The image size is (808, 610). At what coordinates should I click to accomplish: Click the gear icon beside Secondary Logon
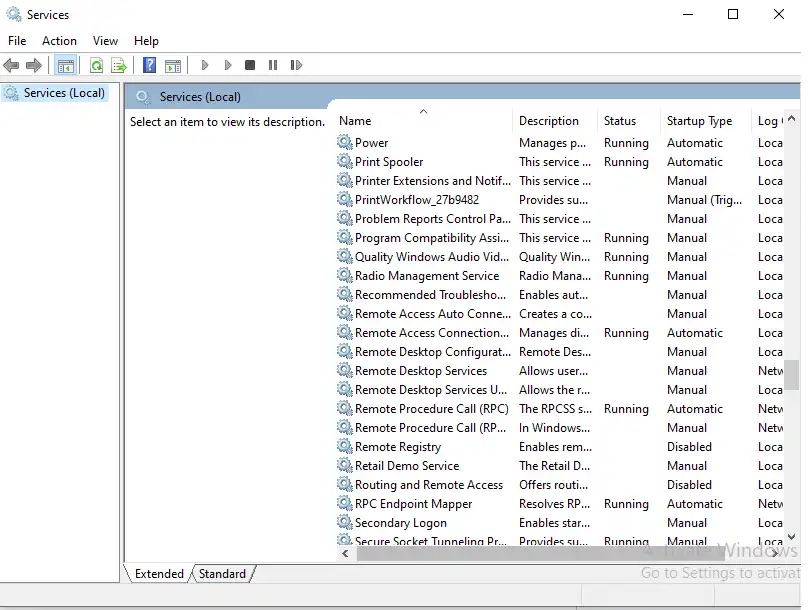tap(345, 522)
